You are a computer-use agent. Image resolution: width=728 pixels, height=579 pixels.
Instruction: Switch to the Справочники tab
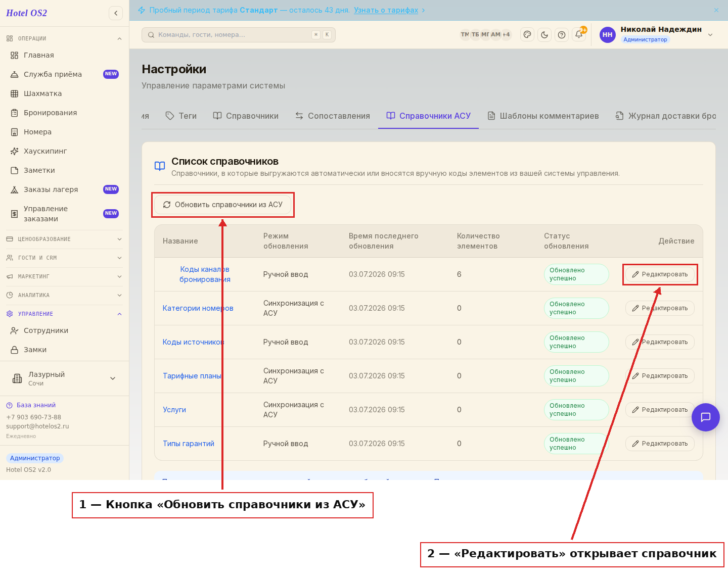[246, 116]
